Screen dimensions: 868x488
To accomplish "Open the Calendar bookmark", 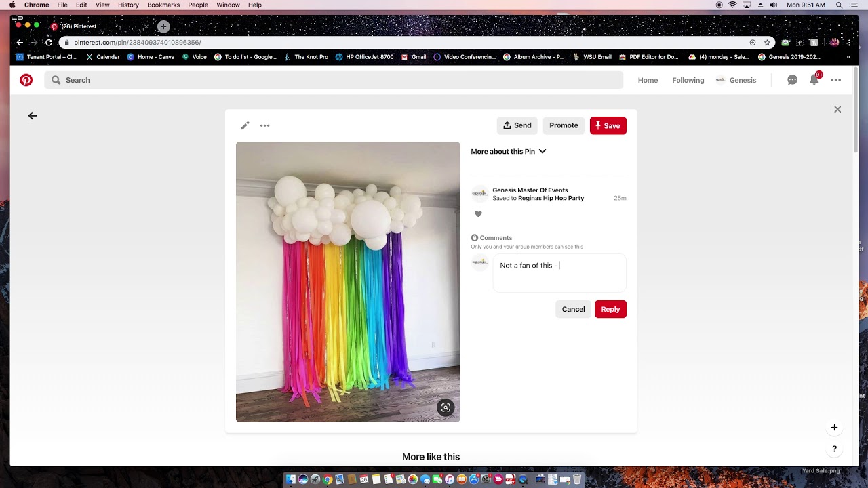I will tap(102, 57).
